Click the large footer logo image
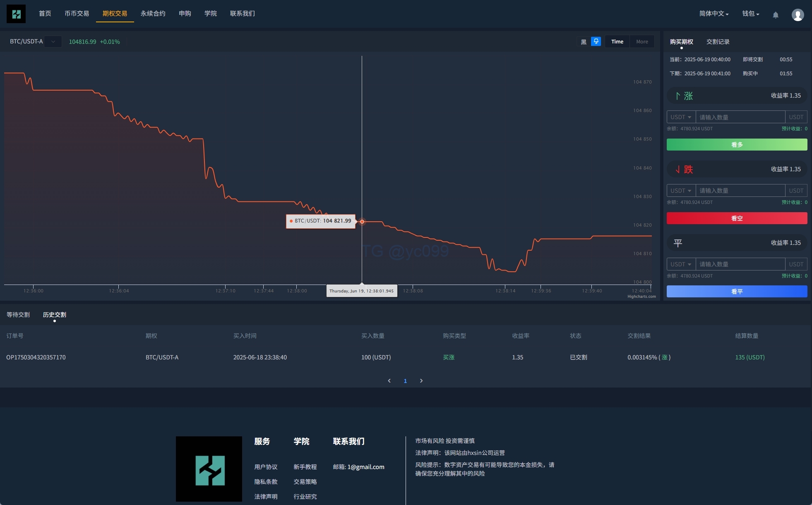812x505 pixels. tap(209, 469)
